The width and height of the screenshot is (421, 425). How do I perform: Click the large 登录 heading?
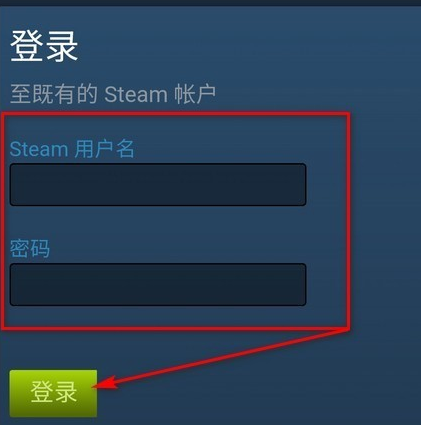pyautogui.click(x=44, y=46)
